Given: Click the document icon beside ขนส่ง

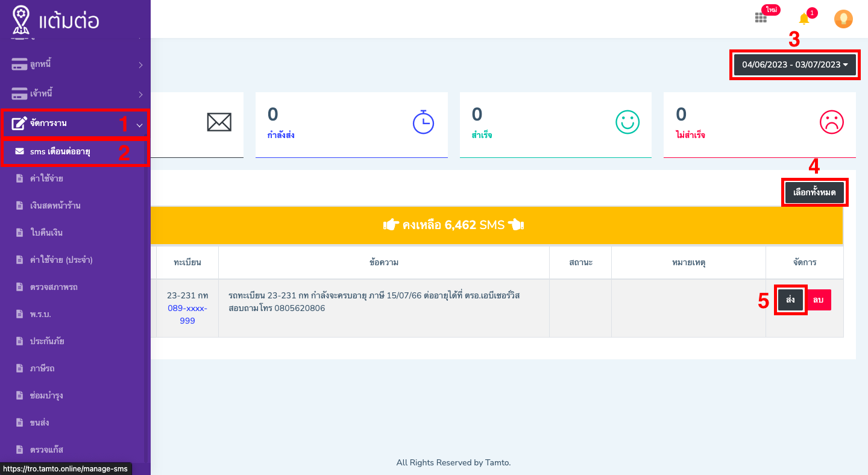Looking at the screenshot, I should 19,423.
